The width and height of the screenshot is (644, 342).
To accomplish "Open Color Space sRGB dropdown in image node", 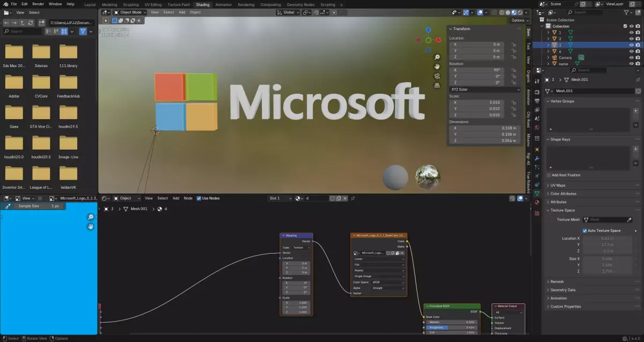I will pyautogui.click(x=388, y=282).
